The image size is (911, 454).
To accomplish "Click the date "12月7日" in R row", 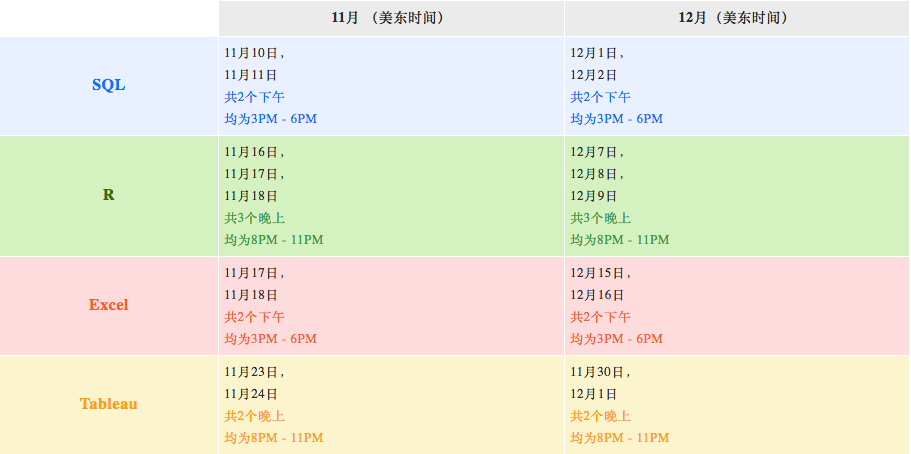I will pyautogui.click(x=593, y=152).
